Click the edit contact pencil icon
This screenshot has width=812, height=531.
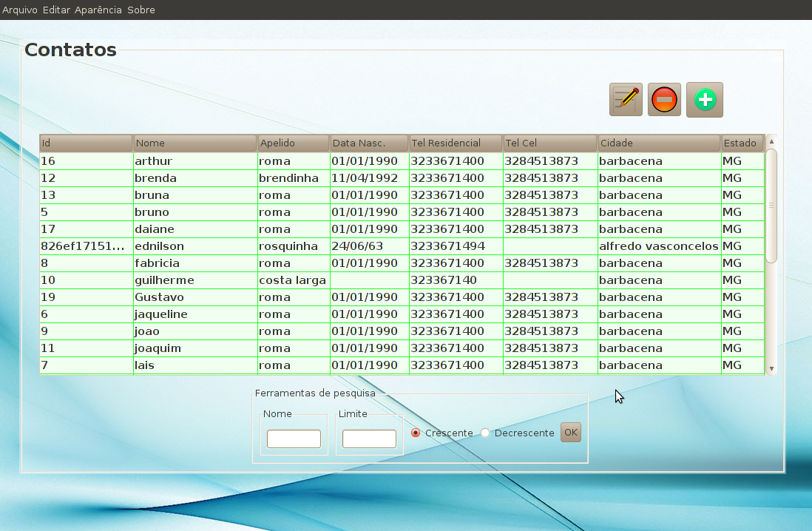(x=626, y=99)
